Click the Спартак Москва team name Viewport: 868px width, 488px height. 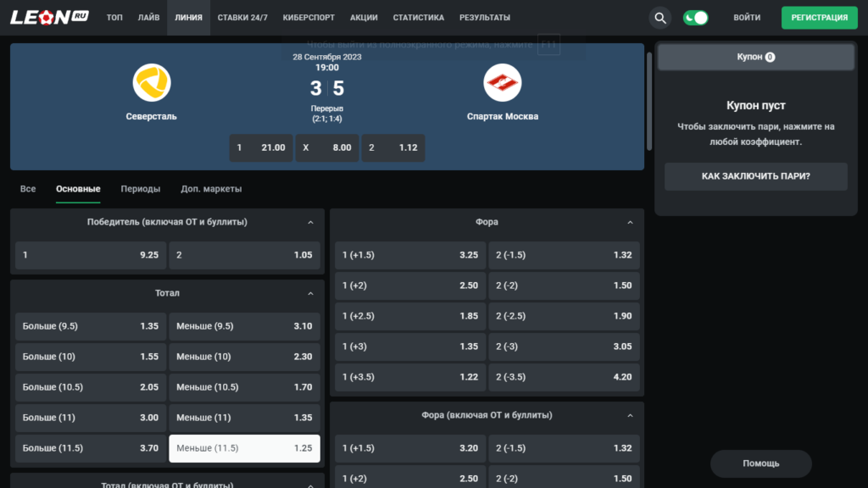pyautogui.click(x=502, y=117)
